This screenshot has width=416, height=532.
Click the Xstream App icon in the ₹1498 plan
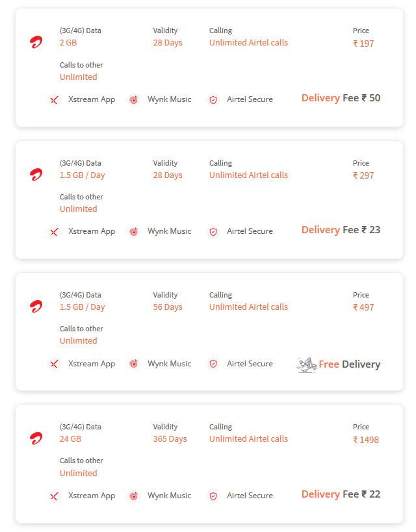click(54, 496)
